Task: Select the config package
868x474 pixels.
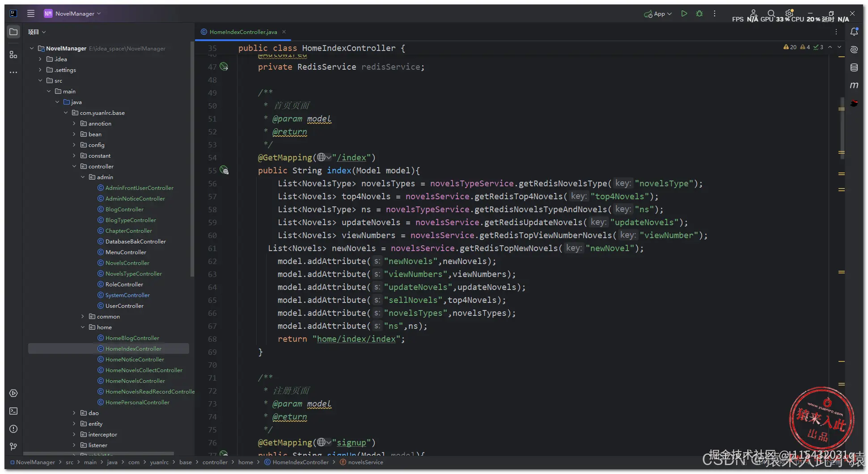Action: click(96, 145)
